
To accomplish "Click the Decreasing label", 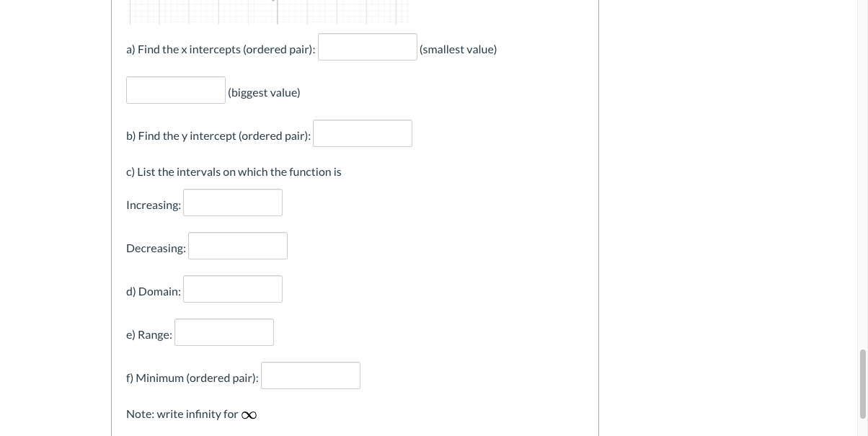I will [x=156, y=247].
